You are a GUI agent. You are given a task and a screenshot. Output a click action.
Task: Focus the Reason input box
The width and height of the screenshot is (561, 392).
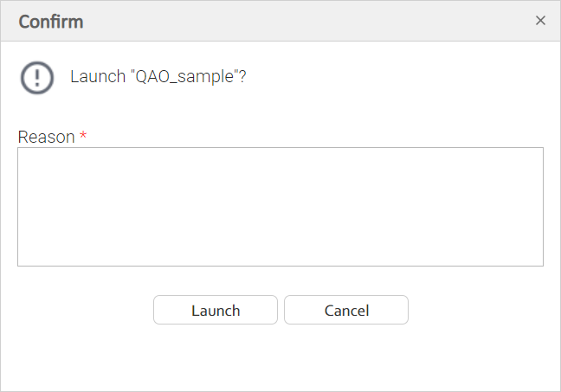tap(280, 207)
